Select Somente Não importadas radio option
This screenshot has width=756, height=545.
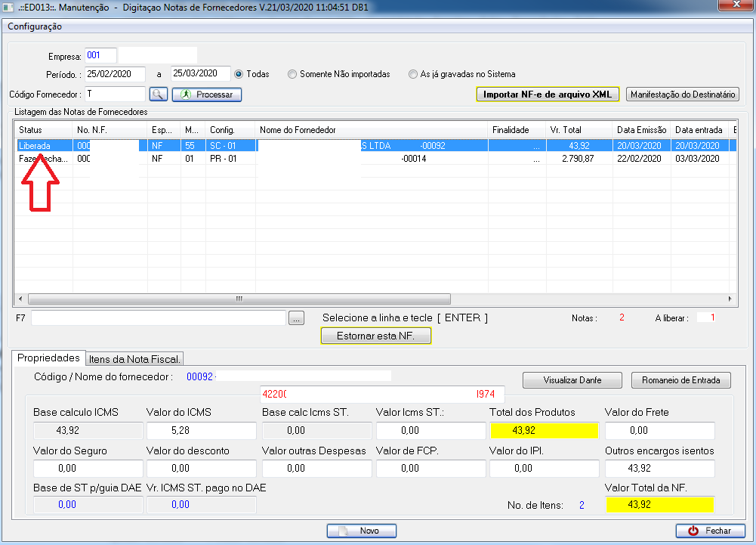(292, 74)
